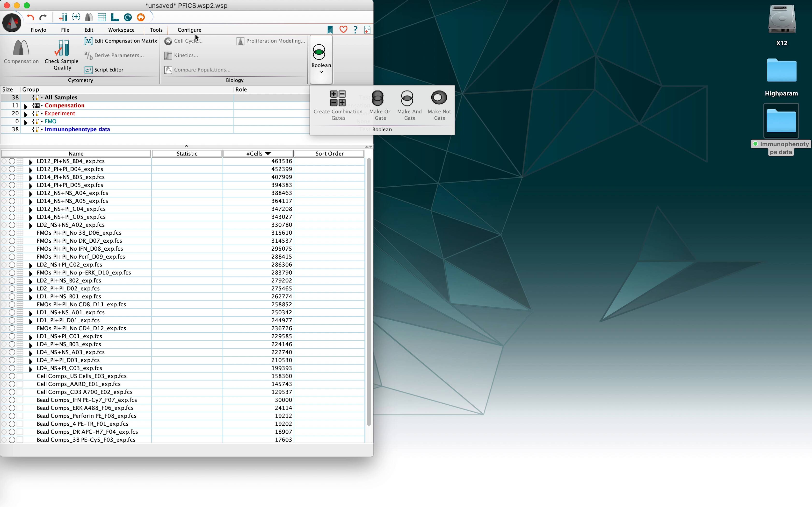812x507 pixels.
Task: Click the add samples test-tube toolbar icon
Action: [x=63, y=17]
